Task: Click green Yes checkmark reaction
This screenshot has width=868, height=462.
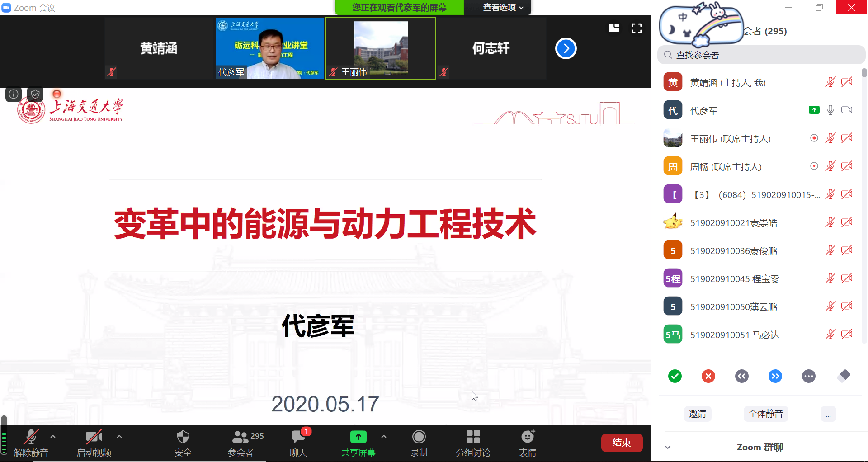Action: click(675, 376)
